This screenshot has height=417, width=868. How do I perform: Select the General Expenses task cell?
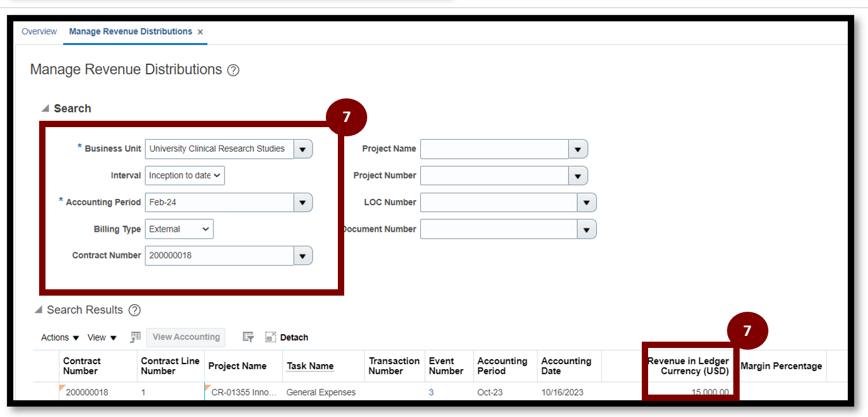[321, 392]
